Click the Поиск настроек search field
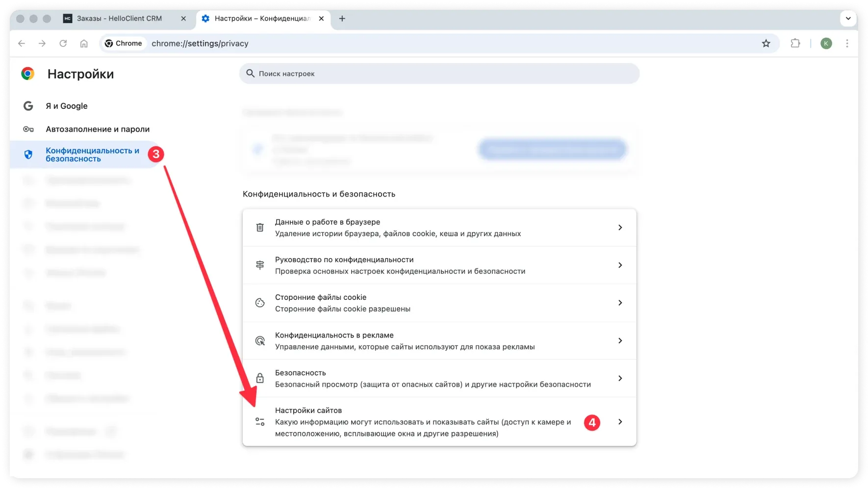 pyautogui.click(x=439, y=73)
